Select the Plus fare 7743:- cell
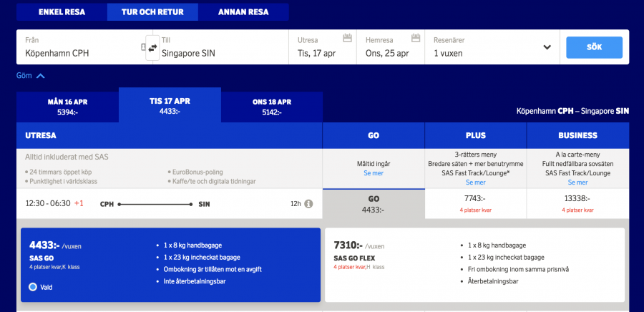 pos(475,203)
